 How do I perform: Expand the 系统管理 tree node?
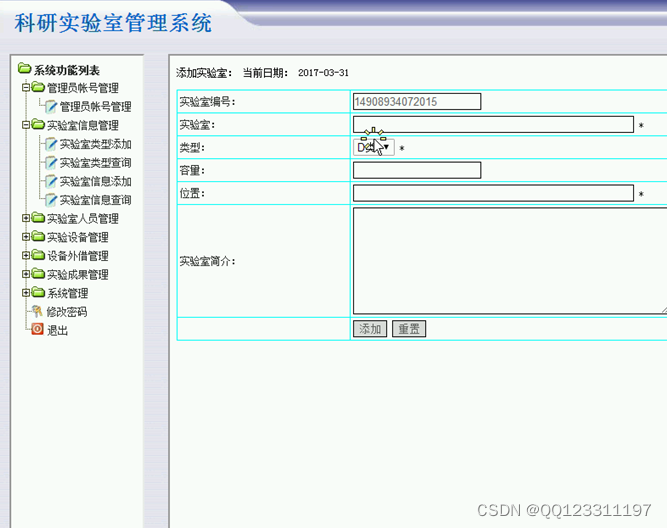[26, 293]
